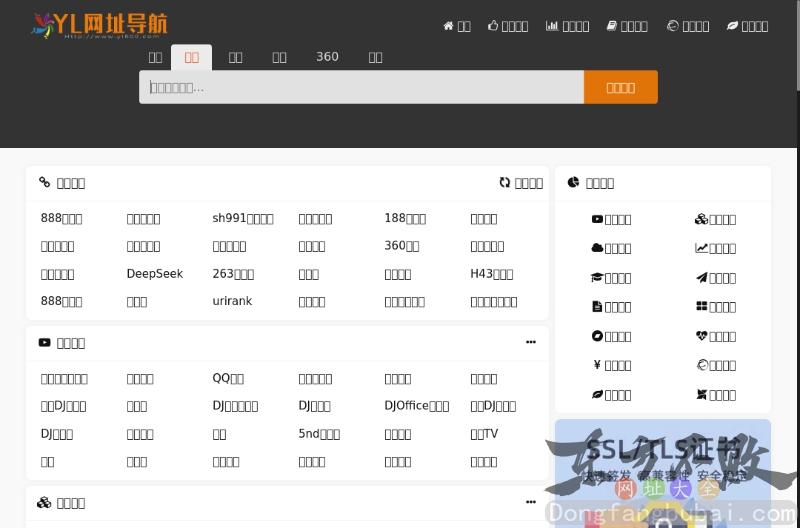Click the orange search button
The width and height of the screenshot is (800, 528).
pos(620,87)
